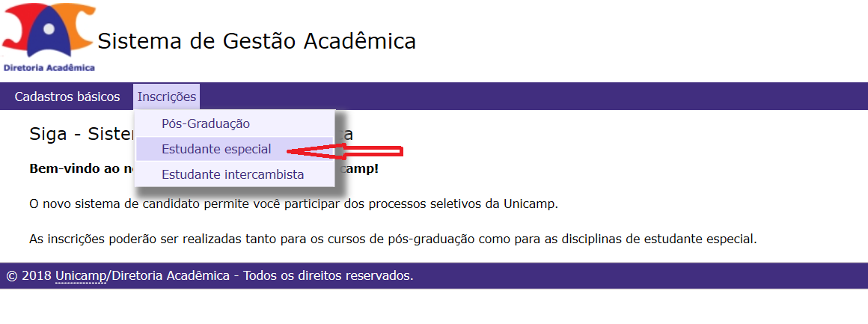This screenshot has width=868, height=324.
Task: Click the "Siga - Siste" page heading
Action: click(x=82, y=135)
